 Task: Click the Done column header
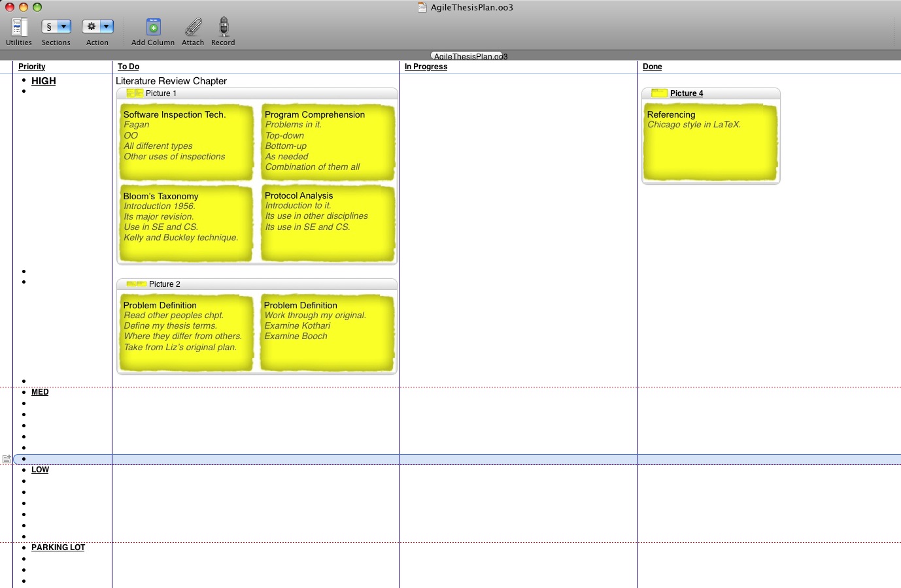point(652,67)
